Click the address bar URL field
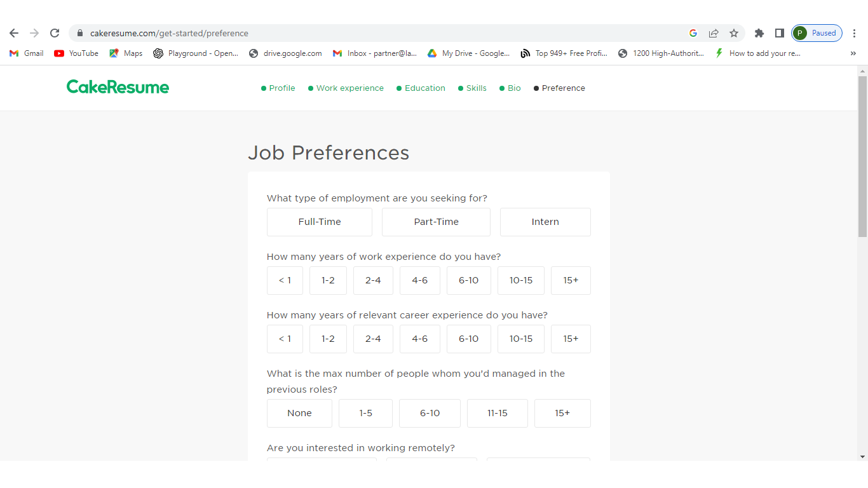The image size is (868, 488). click(381, 33)
